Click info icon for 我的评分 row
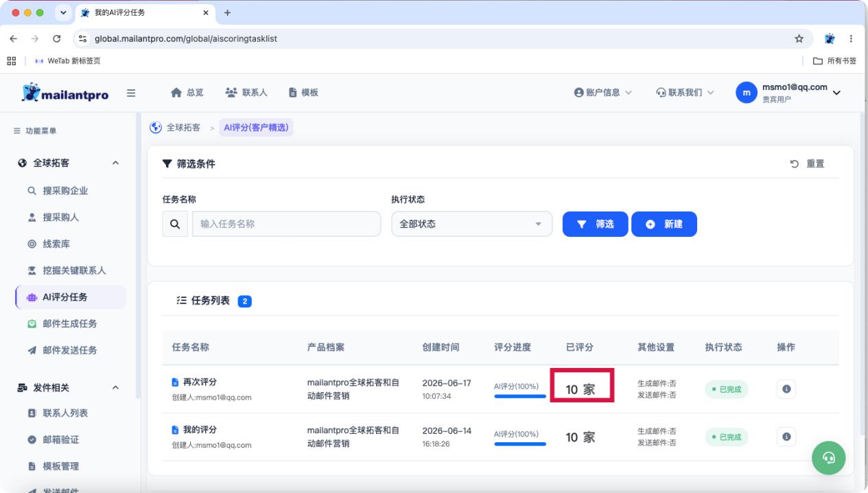The height and width of the screenshot is (493, 868). [x=786, y=437]
